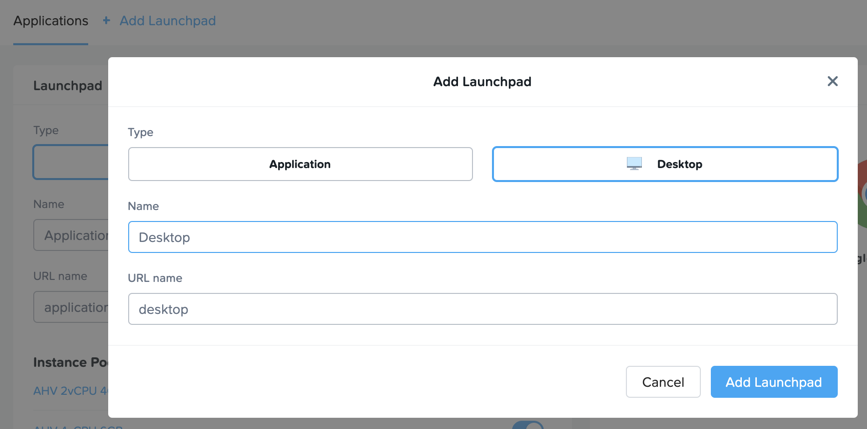
Task: Click the blue Add Launchpad confirm button
Action: (774, 382)
